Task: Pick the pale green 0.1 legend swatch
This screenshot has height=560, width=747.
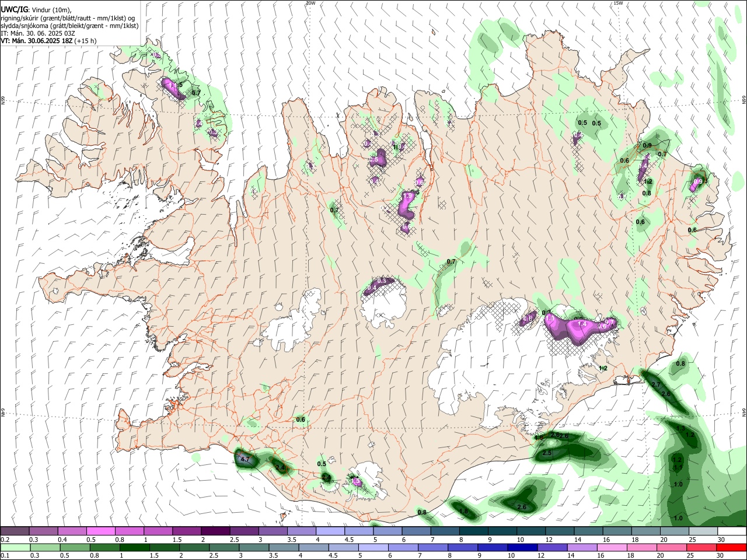Action: click(15, 547)
